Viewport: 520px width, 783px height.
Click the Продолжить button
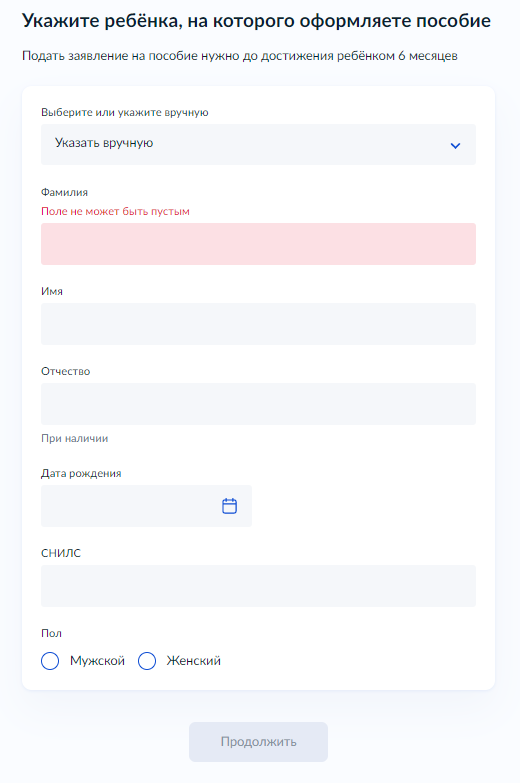258,742
